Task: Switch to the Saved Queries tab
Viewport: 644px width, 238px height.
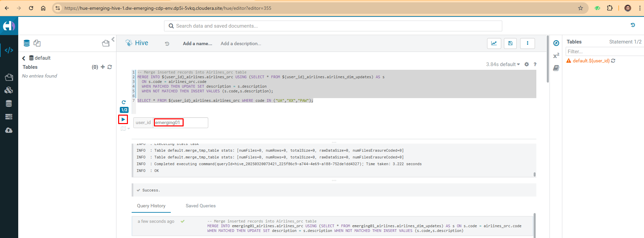Action: 200,206
